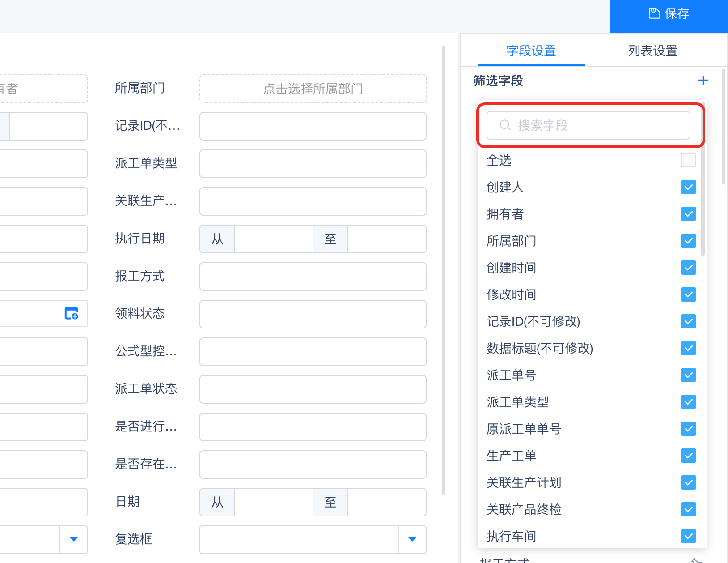Click 执行日期 end date field after 至

[x=386, y=239]
